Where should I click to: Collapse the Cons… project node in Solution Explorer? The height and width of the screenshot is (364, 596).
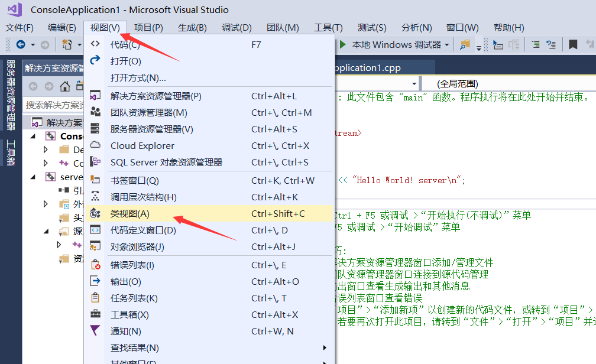33,136
